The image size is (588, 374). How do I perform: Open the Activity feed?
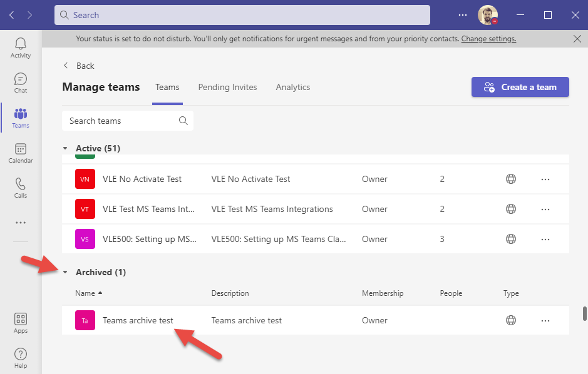(x=21, y=48)
